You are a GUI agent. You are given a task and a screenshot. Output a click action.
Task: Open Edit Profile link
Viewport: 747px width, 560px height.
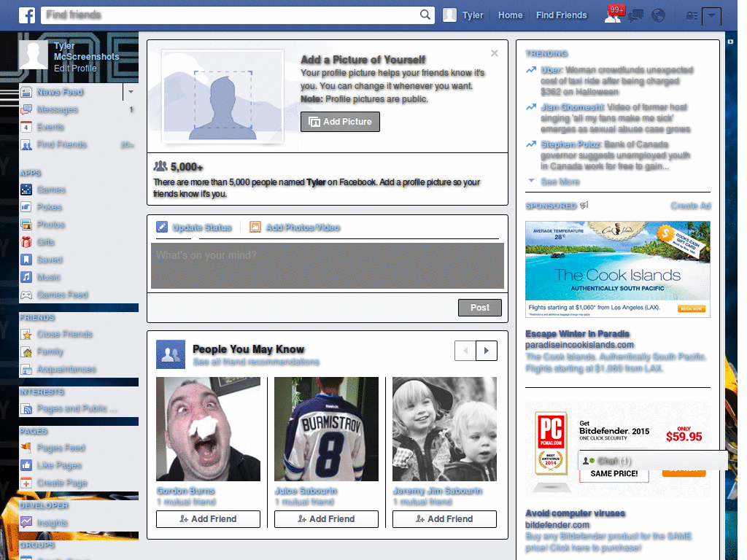(x=75, y=69)
